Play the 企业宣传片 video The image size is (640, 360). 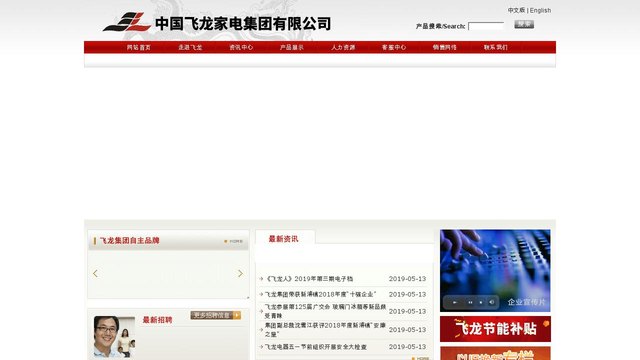point(455,302)
